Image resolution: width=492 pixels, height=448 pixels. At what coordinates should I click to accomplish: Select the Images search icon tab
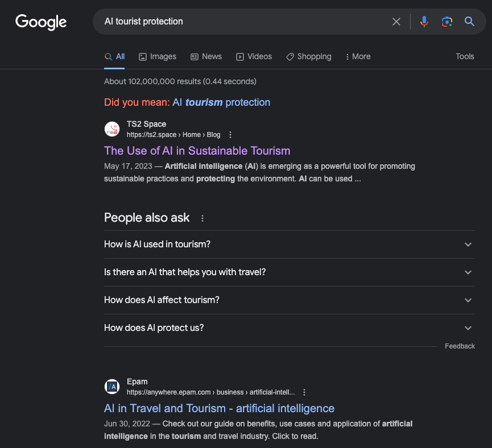click(157, 56)
